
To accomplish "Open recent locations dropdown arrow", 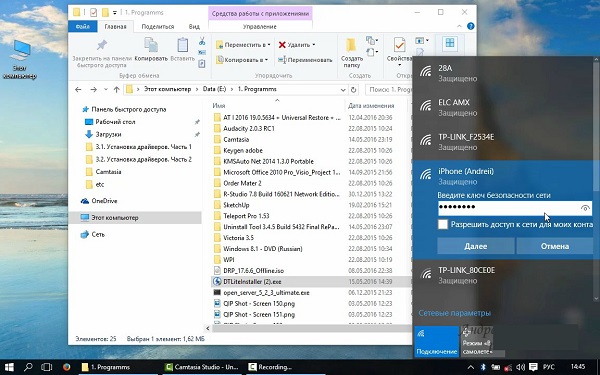I will [x=106, y=90].
